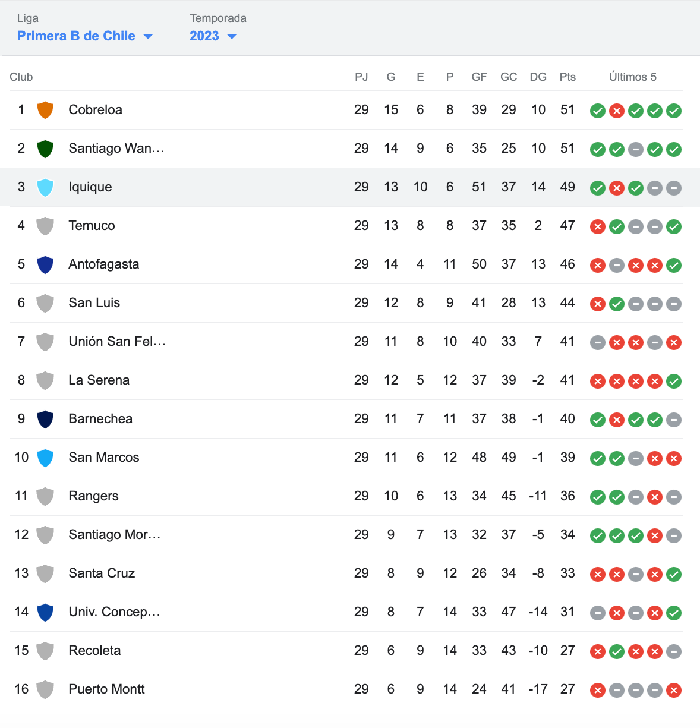Image resolution: width=700 pixels, height=728 pixels.
Task: Open the La Serena team link
Action: [99, 380]
